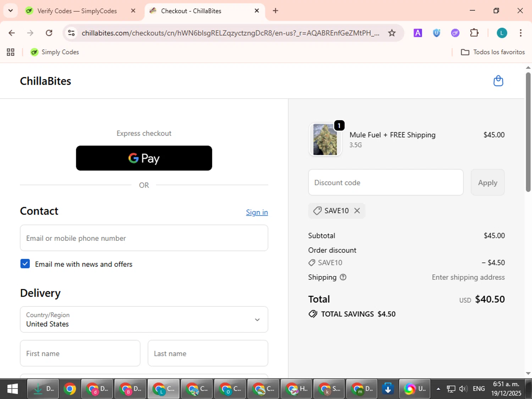
Task: Open the Todos los favoritos folder
Action: [x=493, y=52]
